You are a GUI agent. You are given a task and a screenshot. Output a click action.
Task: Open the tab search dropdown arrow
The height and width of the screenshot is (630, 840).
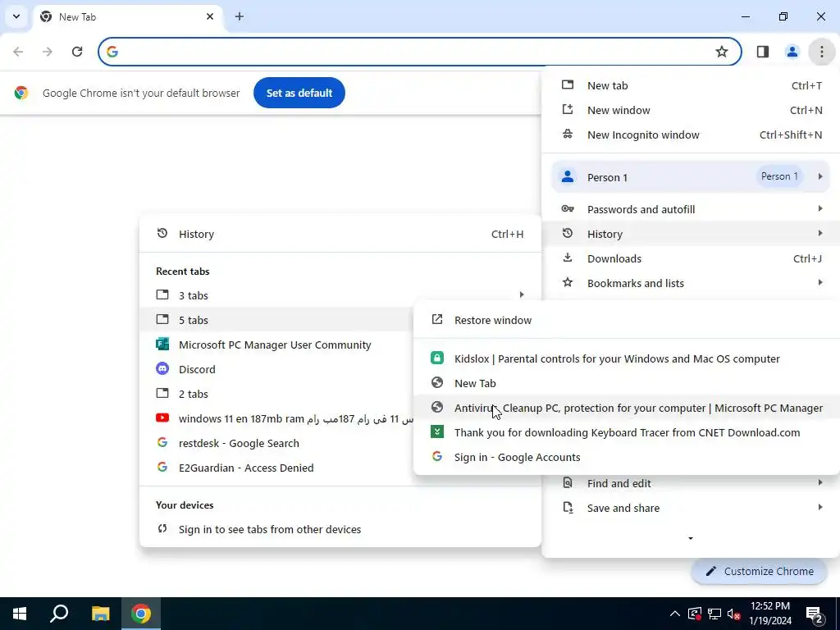(16, 16)
